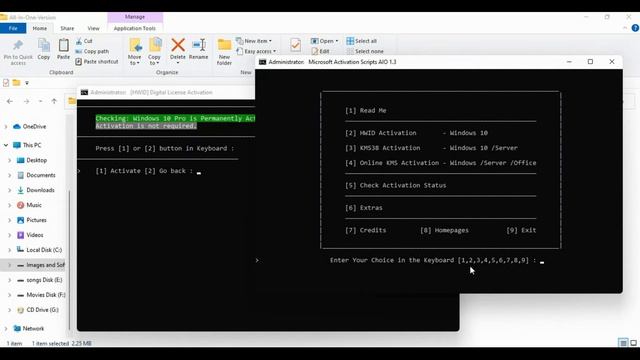The image size is (640, 360).
Task: Collapse the ribbon with the chevron
Action: tap(625, 28)
